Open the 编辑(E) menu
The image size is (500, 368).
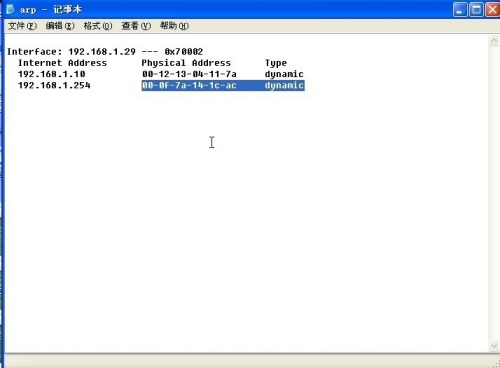tap(60, 26)
